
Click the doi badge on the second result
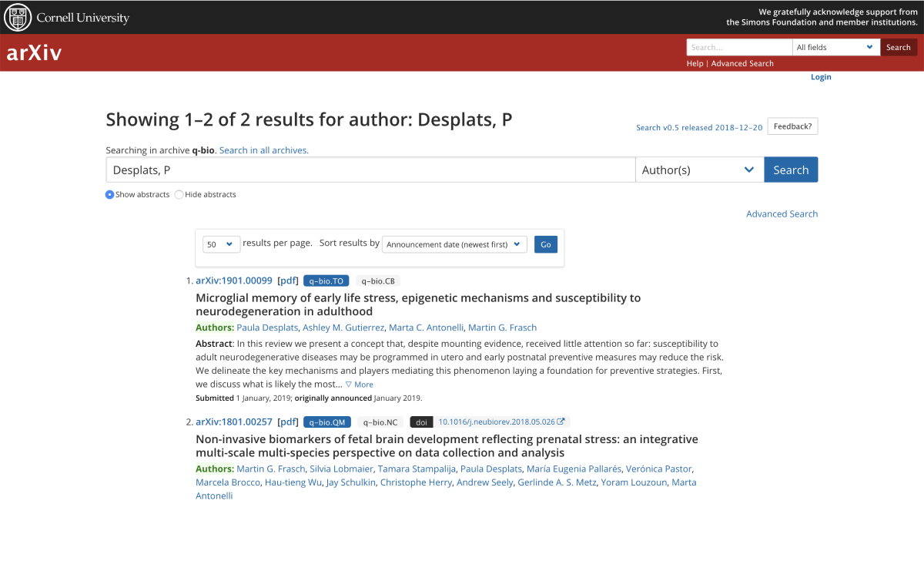click(420, 422)
